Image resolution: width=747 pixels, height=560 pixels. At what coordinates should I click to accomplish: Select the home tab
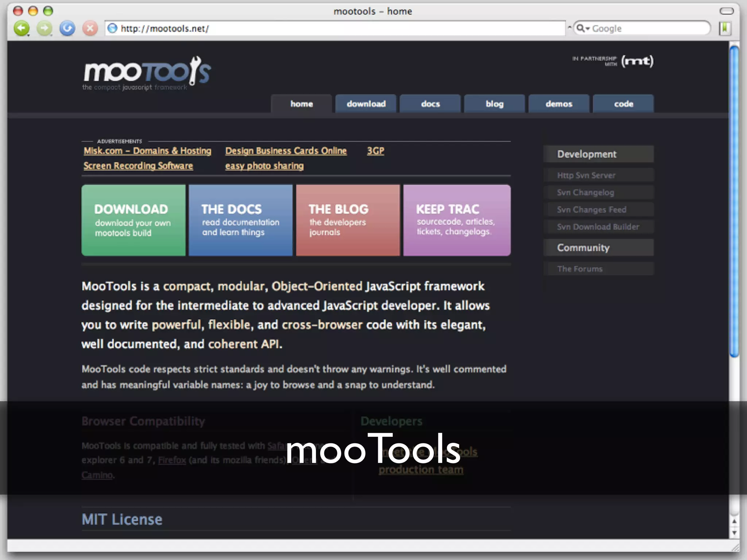click(301, 104)
